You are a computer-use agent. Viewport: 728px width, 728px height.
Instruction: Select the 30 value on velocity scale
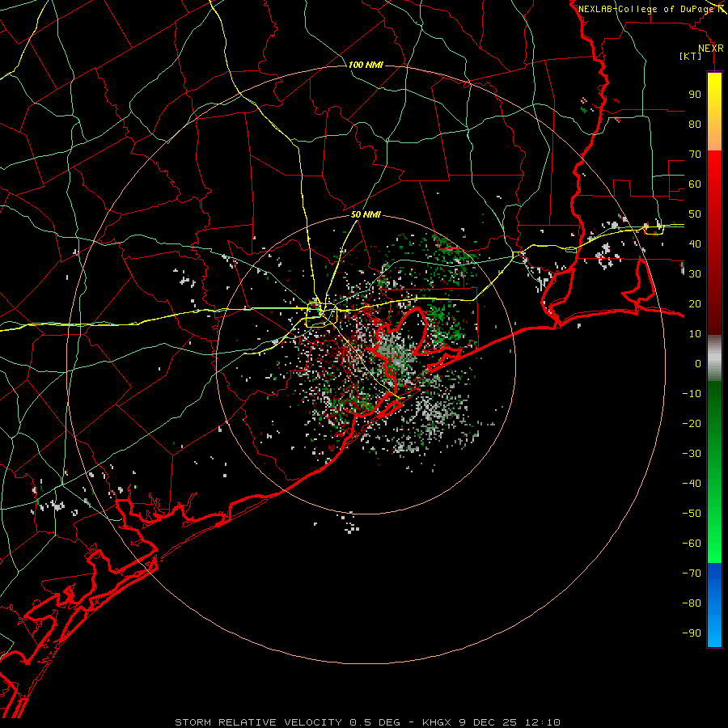[x=695, y=274]
